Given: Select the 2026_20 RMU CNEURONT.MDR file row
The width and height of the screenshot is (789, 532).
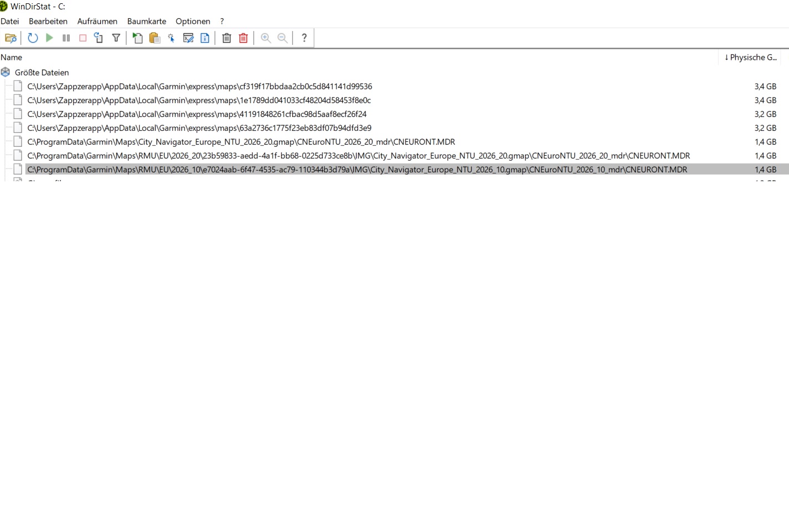Looking at the screenshot, I should [x=358, y=156].
